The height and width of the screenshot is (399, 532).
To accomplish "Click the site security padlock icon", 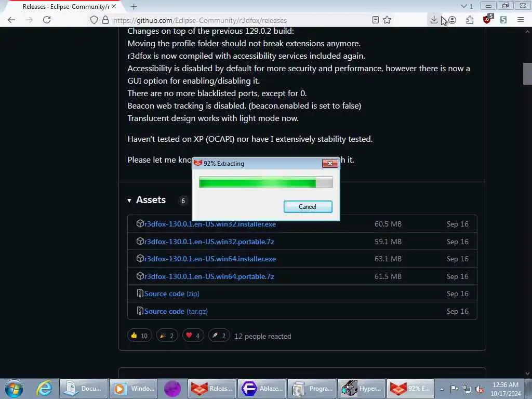I will 105,20.
